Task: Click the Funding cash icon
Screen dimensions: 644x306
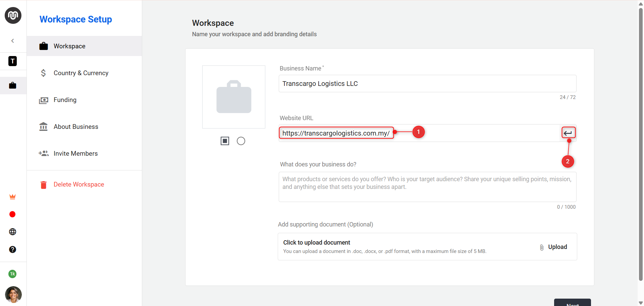Action: click(x=44, y=100)
